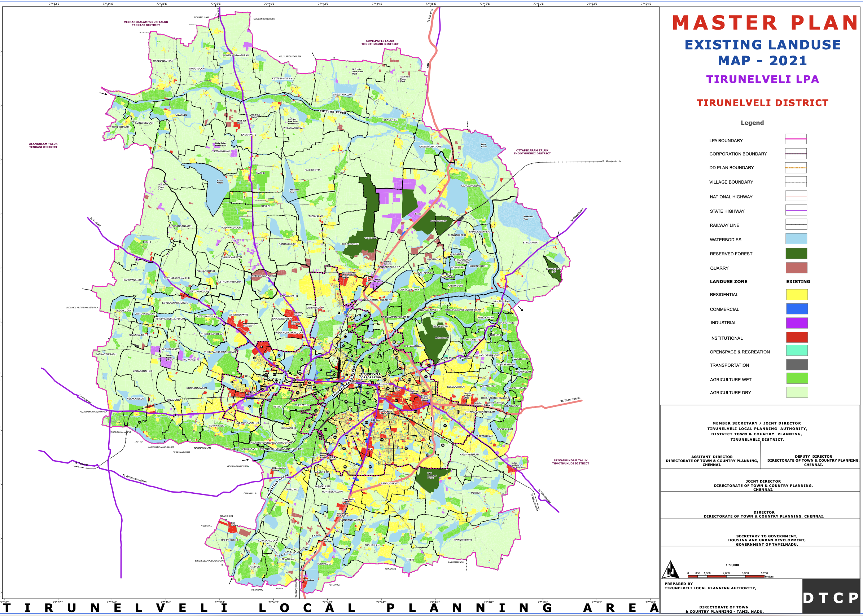This screenshot has width=863, height=616.
Task: Click the Member Secretary / Joint Director signature block
Action: tap(757, 431)
